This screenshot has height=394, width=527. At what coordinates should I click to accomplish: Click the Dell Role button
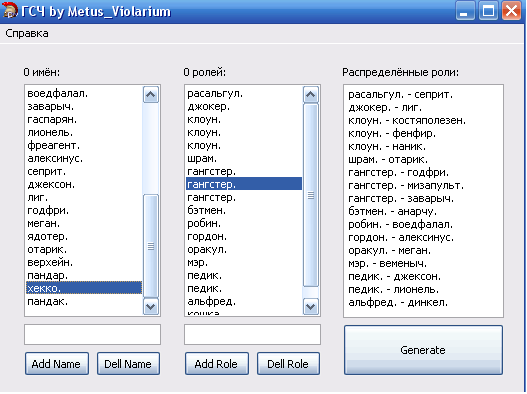[288, 364]
